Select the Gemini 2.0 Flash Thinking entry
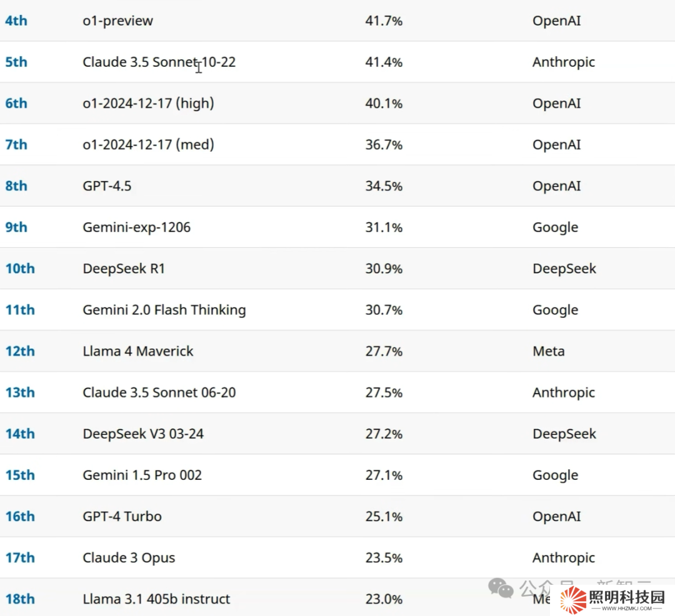 (x=164, y=310)
